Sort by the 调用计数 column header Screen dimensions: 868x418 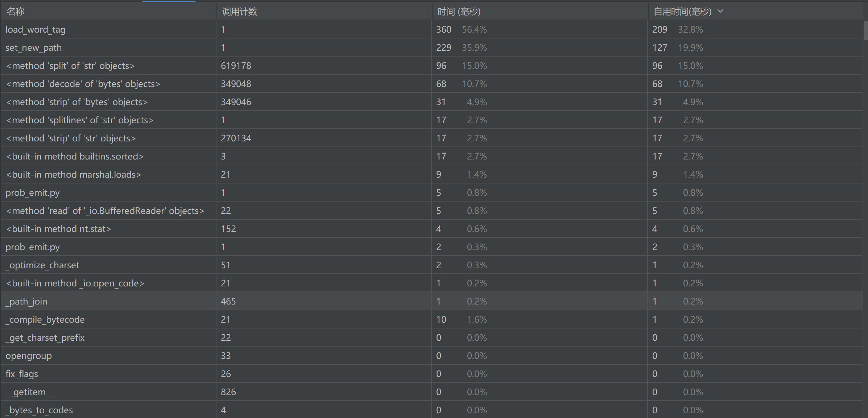point(239,12)
